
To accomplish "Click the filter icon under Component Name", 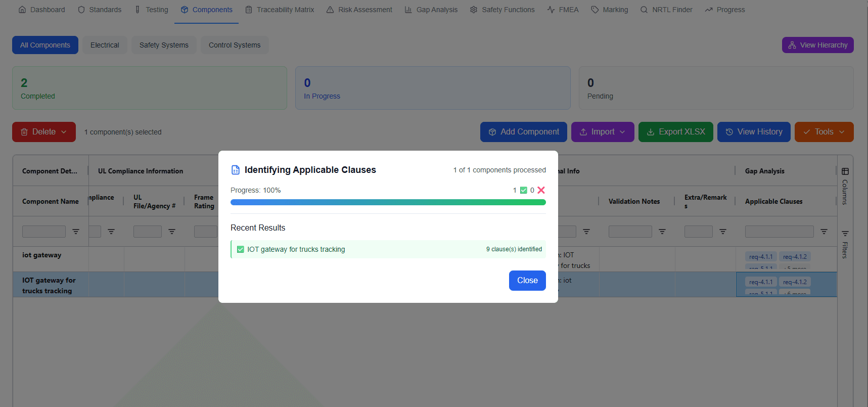I will (x=76, y=232).
